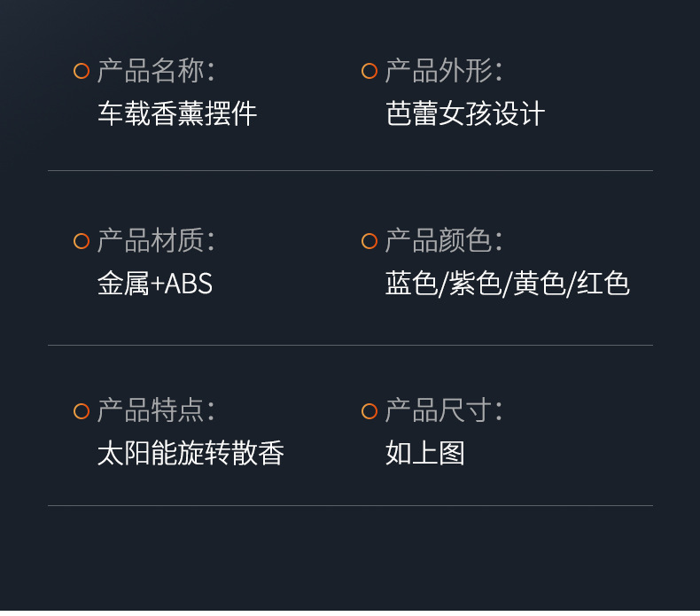700x616 pixels.
Task: Click the orange ring before 产品特点
Action: [x=82, y=411]
